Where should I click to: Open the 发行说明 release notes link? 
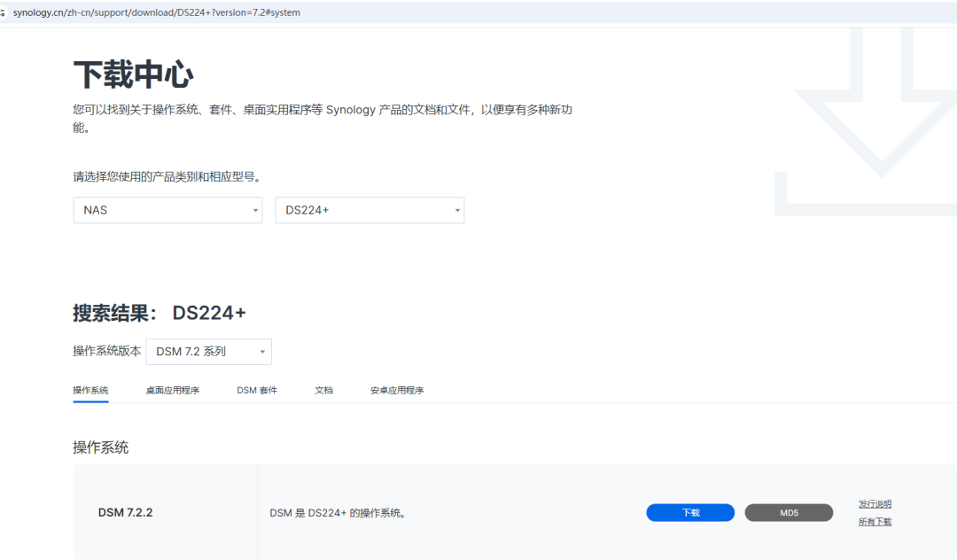point(875,504)
